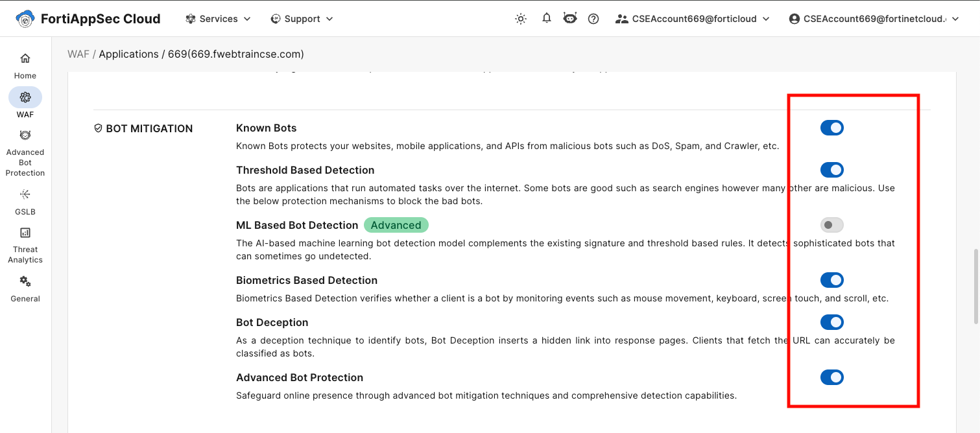Click the user profile avatar icon
The height and width of the screenshot is (433, 980).
point(795,19)
